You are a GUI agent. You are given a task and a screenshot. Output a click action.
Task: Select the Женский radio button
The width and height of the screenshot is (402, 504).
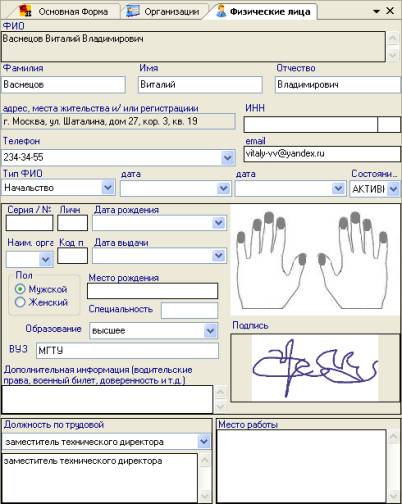pyautogui.click(x=20, y=302)
